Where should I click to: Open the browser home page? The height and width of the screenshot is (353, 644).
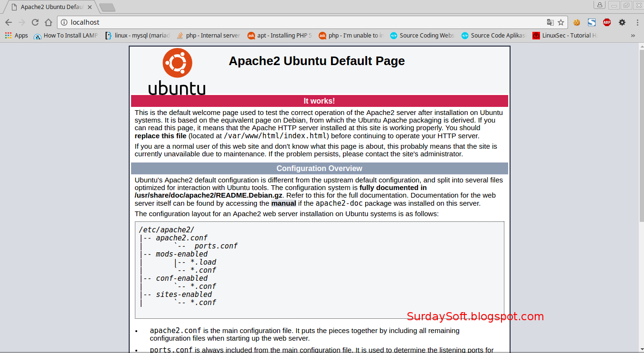[48, 22]
